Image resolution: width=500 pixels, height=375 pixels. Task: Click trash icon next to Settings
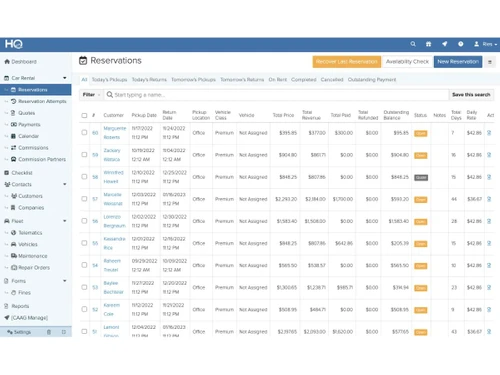point(49,332)
